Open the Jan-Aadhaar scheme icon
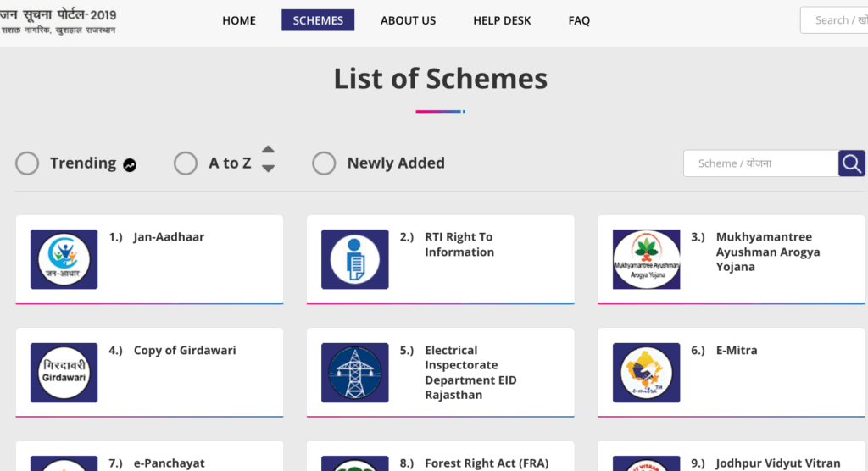 click(64, 259)
